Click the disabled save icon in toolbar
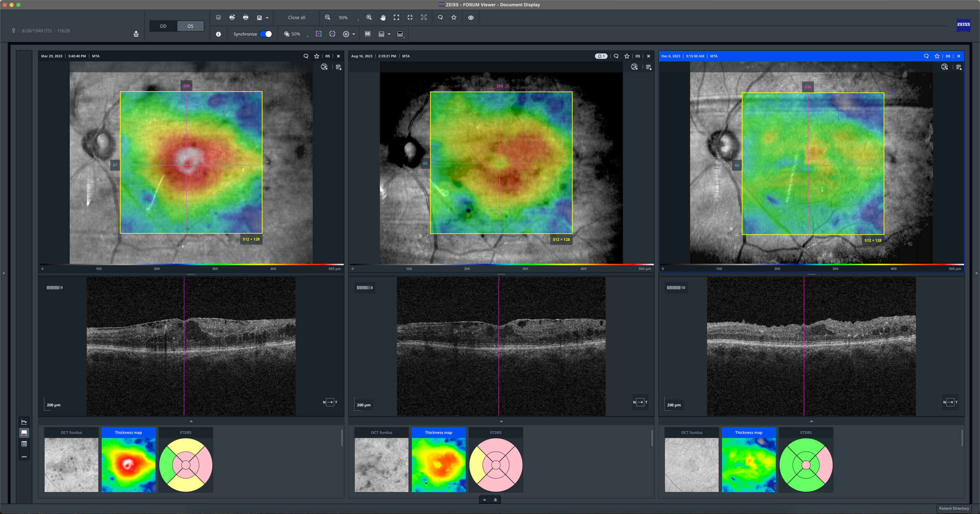The image size is (980, 514). pos(218,18)
